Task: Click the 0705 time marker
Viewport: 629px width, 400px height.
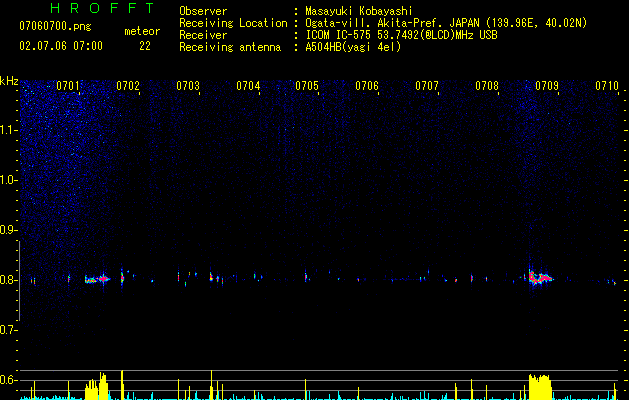Action: [307, 86]
